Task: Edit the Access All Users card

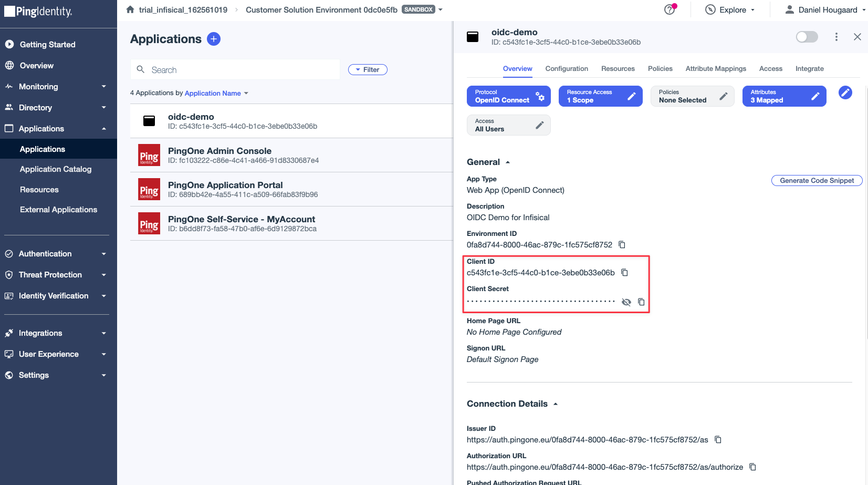Action: (508, 125)
